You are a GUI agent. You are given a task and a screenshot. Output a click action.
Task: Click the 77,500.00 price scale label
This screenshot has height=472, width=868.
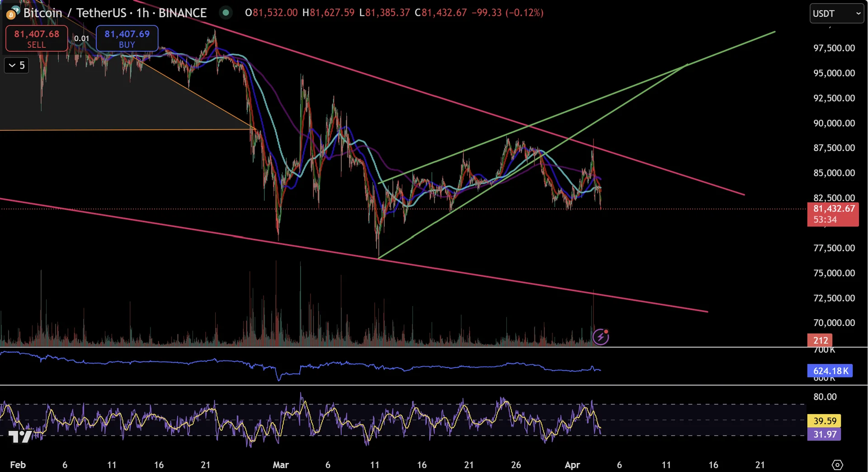[x=834, y=248]
